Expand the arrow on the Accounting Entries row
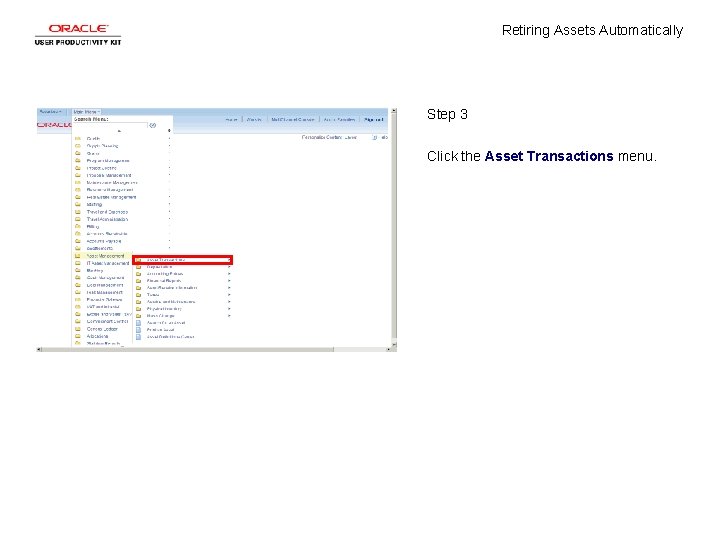Screen dimensions: 720x540 [x=229, y=274]
